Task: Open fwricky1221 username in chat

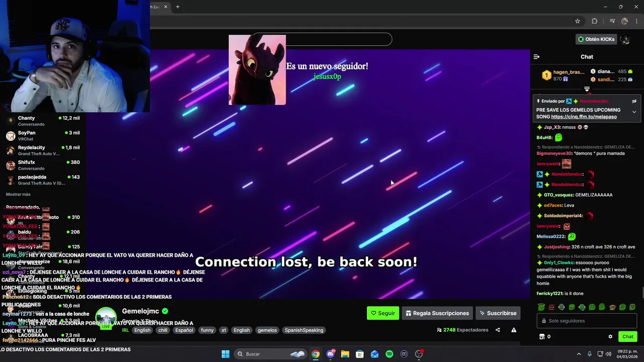Action: (x=549, y=294)
